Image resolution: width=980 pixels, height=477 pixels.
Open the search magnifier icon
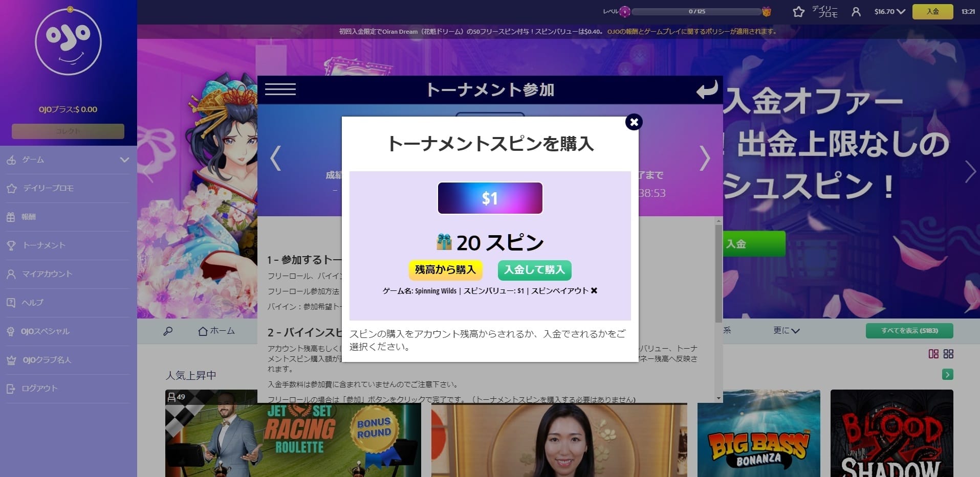[x=167, y=331]
